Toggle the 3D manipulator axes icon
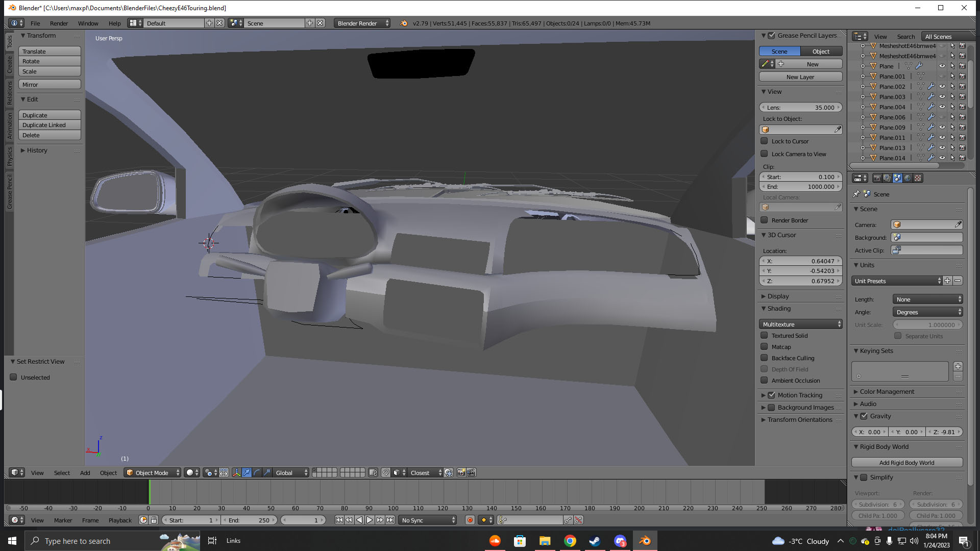Viewport: 980px width, 551px height. pyautogui.click(x=236, y=473)
